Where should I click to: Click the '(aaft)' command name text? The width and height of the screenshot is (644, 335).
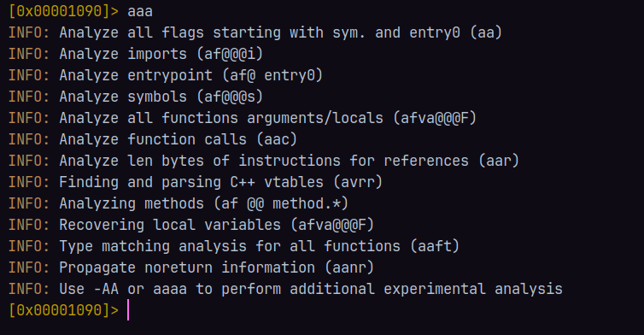click(x=435, y=246)
